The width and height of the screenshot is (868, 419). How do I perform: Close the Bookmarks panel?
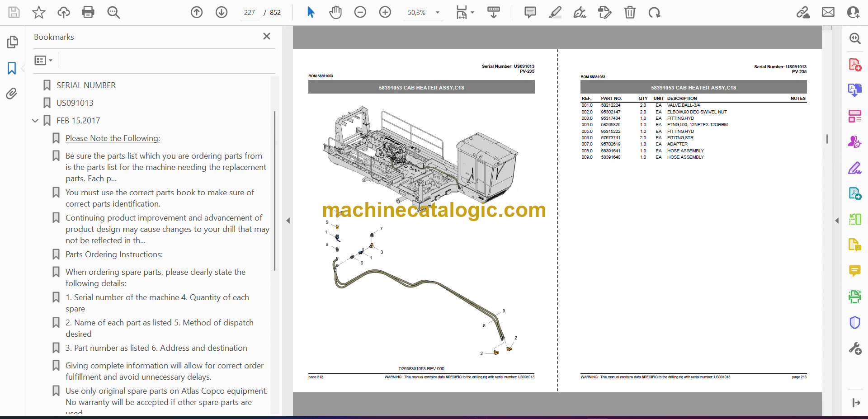[267, 36]
